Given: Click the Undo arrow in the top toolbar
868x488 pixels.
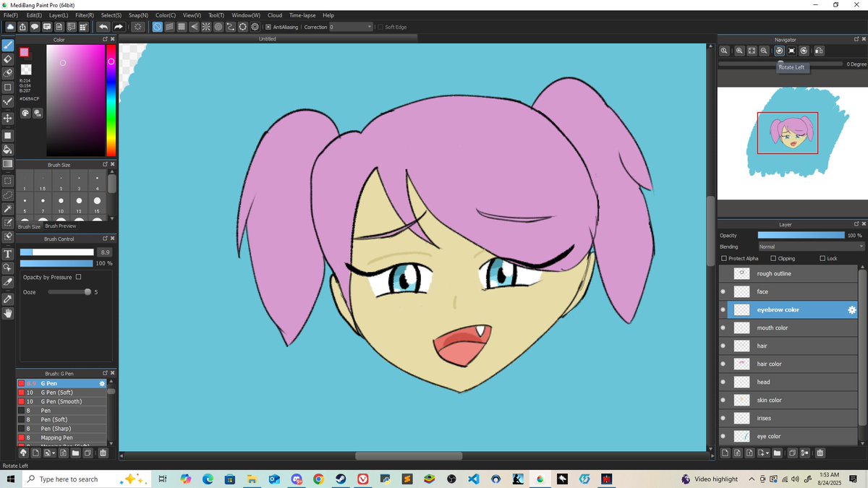Looking at the screenshot, I should (x=103, y=27).
